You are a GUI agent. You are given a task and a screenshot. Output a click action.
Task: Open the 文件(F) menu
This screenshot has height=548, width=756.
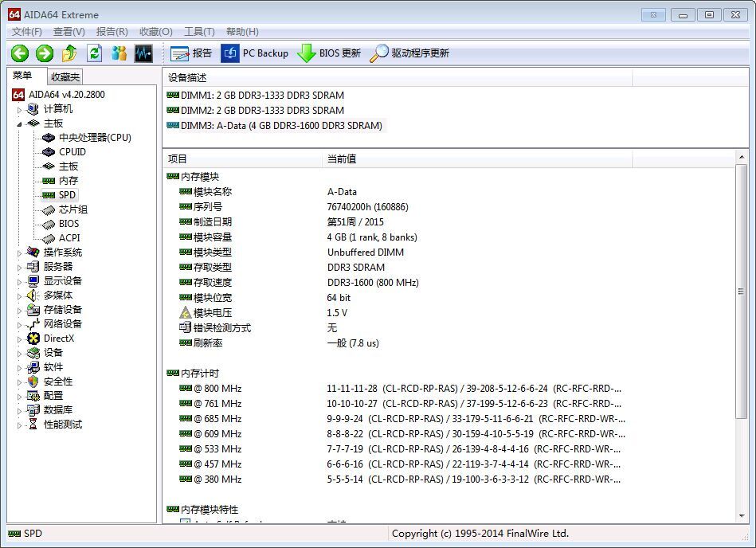[x=27, y=32]
